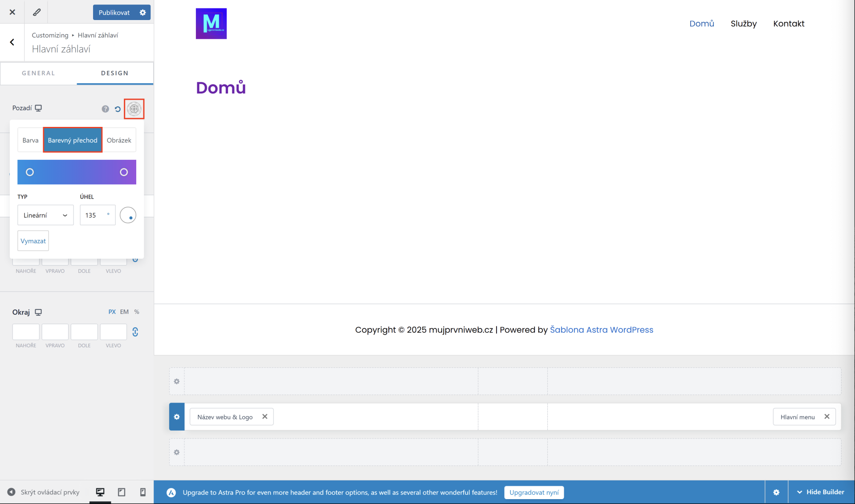This screenshot has width=855, height=504.
Task: Switch to the tablet preview icon
Action: 121,492
